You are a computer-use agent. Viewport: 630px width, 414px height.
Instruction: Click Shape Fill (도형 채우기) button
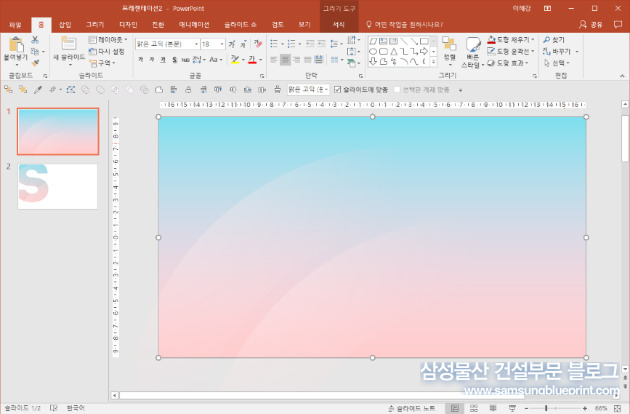click(511, 40)
